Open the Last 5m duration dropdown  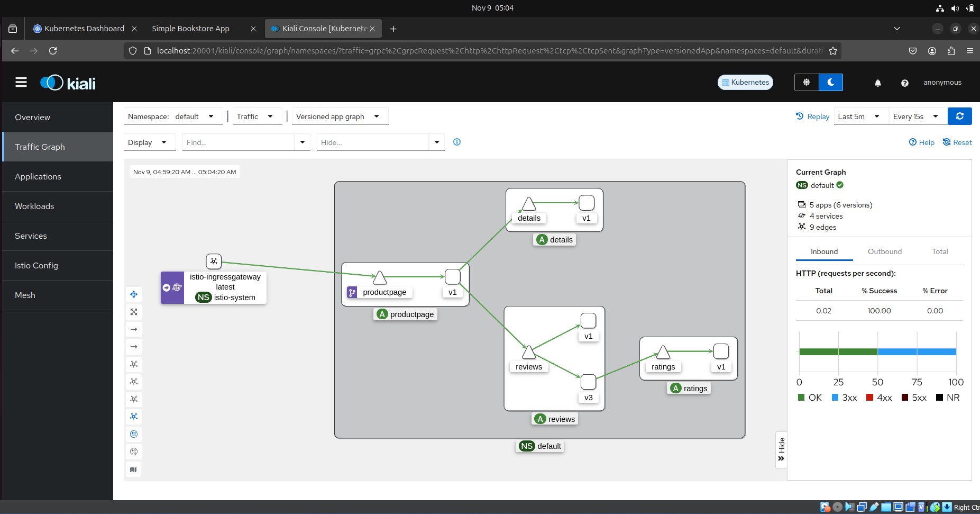coord(860,116)
